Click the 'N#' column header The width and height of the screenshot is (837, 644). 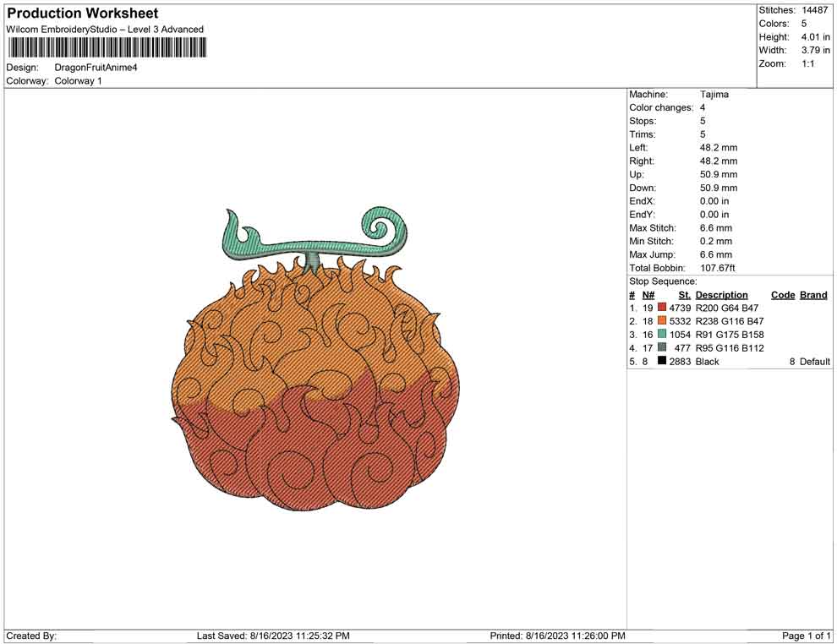coord(648,295)
